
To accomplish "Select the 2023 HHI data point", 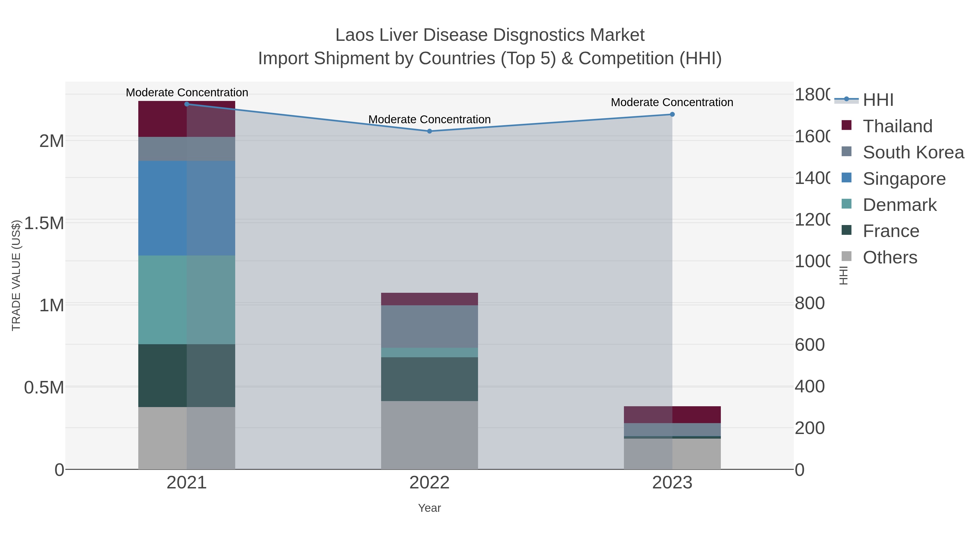I will (672, 115).
